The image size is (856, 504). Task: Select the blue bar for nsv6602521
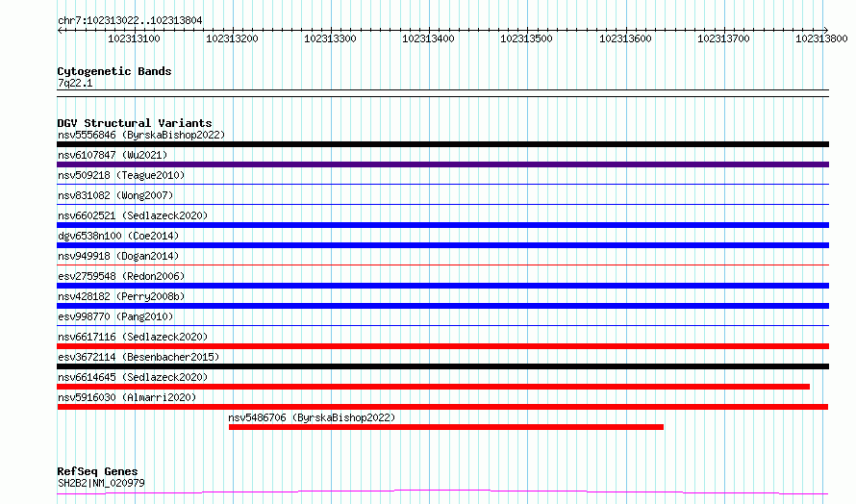[x=442, y=225]
